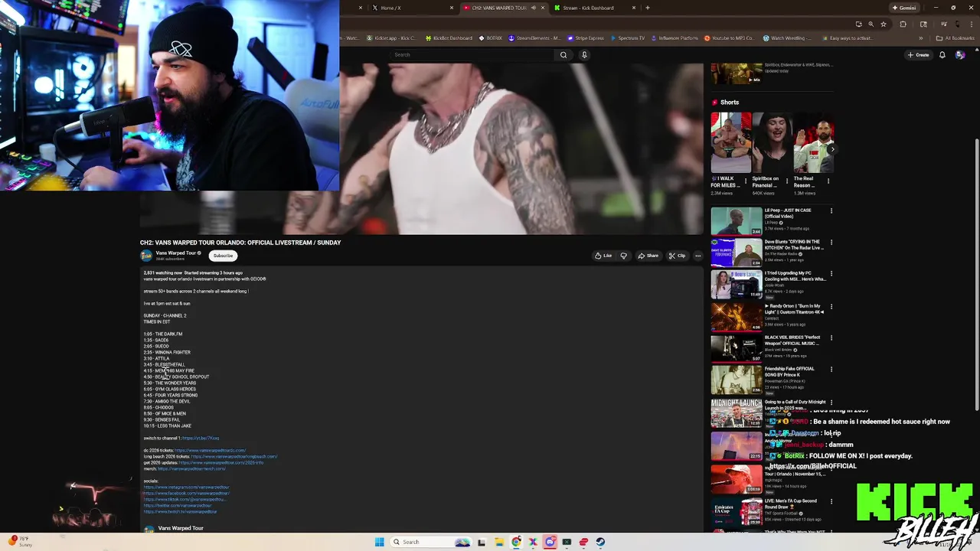
Task: Open the switch to channel 1 link
Action: tap(201, 439)
